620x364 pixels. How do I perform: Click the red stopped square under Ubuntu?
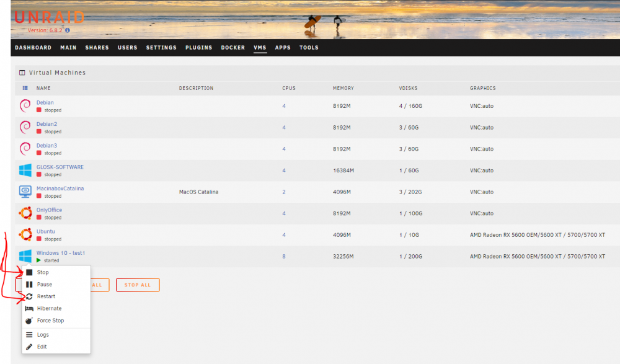click(38, 239)
